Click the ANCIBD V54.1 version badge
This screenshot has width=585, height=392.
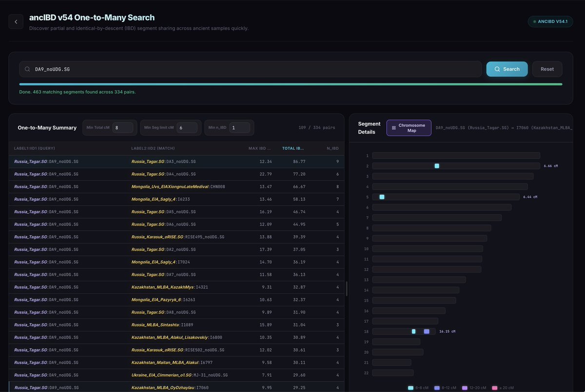pyautogui.click(x=550, y=21)
